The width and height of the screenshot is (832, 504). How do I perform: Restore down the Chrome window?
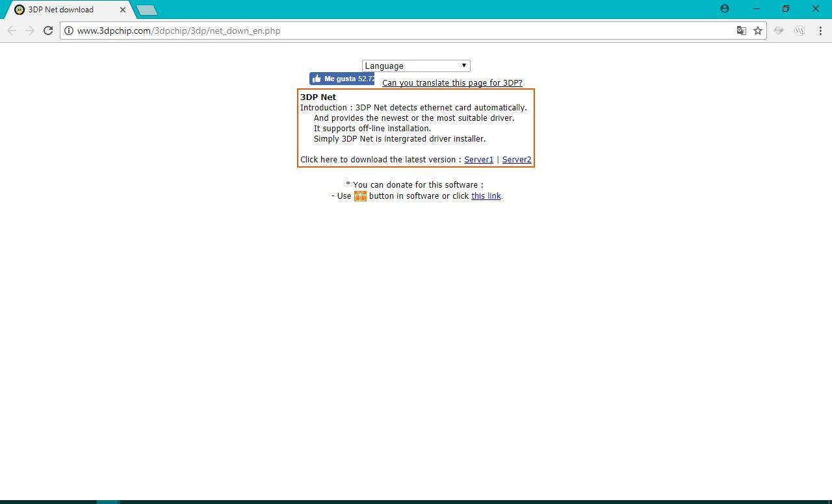tap(786, 9)
